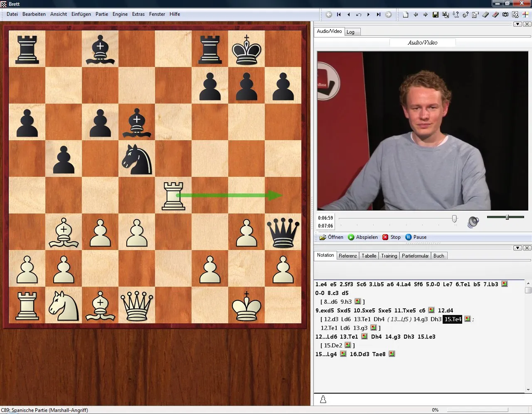Jump to start of game arrow icon

pyautogui.click(x=339, y=15)
